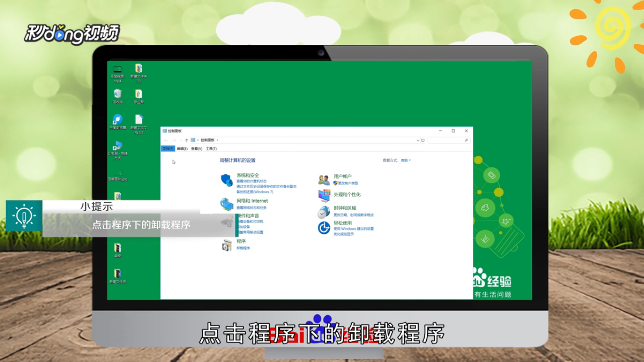
Task: Click 更改帐户类型 link
Action: coord(348,183)
